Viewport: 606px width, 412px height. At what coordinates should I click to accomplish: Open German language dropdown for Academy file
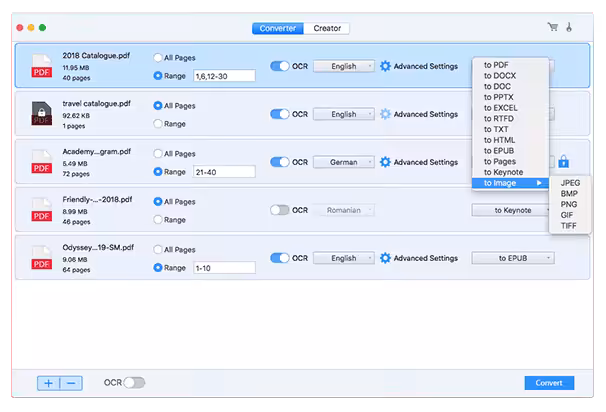pyautogui.click(x=344, y=162)
